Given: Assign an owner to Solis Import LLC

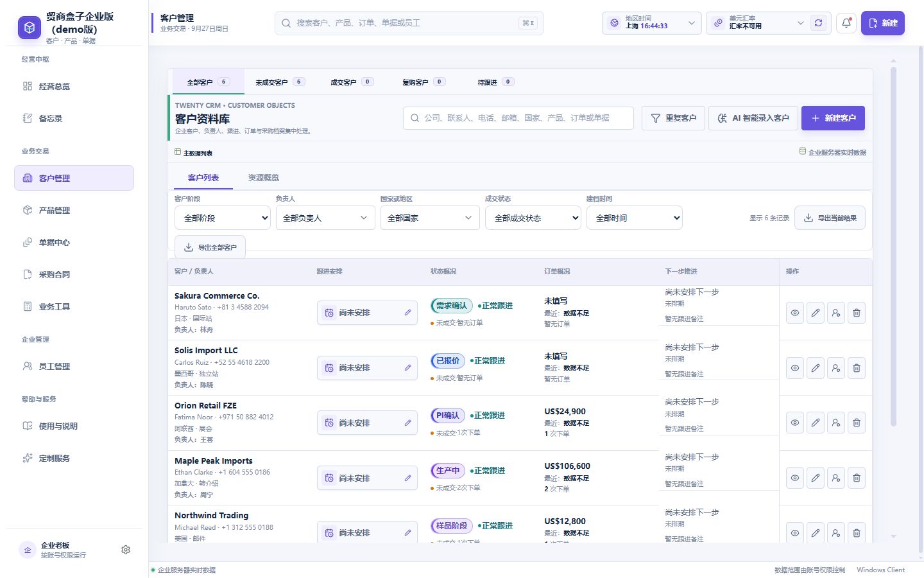Looking at the screenshot, I should tap(836, 368).
